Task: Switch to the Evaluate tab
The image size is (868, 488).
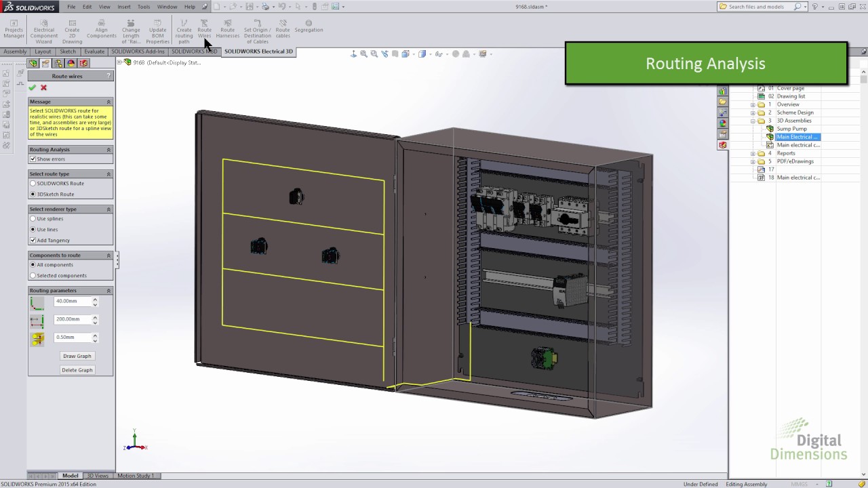Action: tap(94, 52)
